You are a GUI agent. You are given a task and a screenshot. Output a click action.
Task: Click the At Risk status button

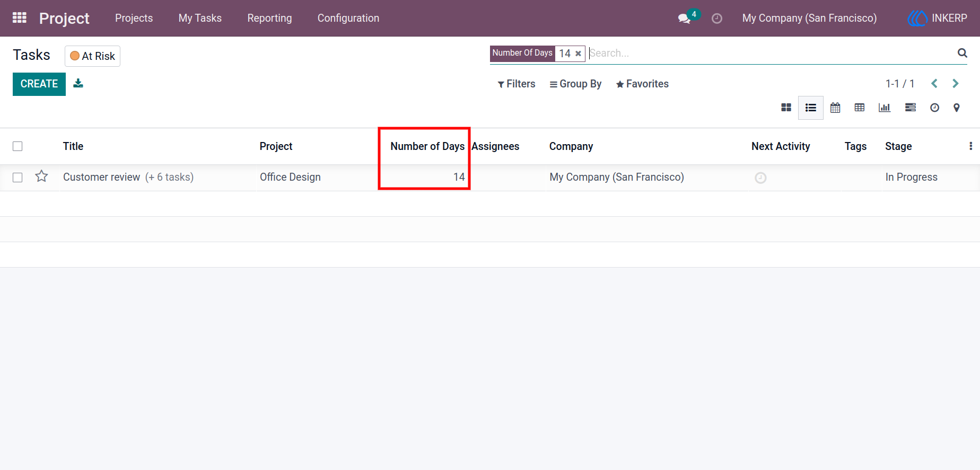tap(93, 56)
